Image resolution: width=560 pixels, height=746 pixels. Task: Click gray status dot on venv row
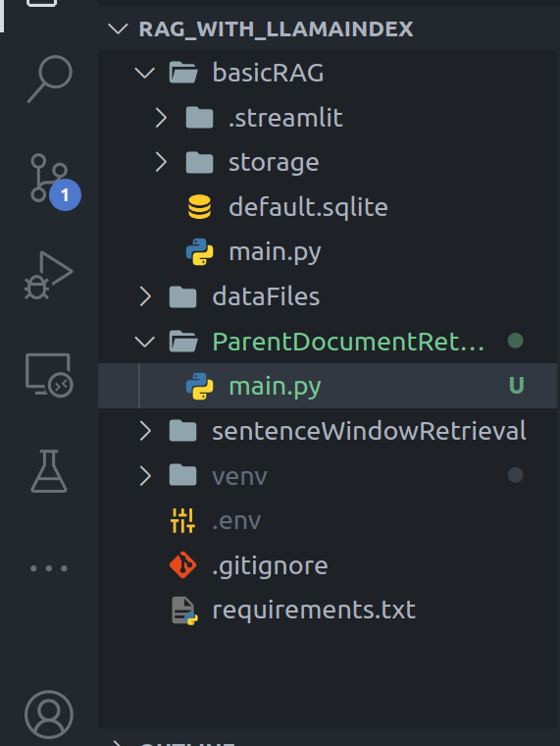coord(515,475)
